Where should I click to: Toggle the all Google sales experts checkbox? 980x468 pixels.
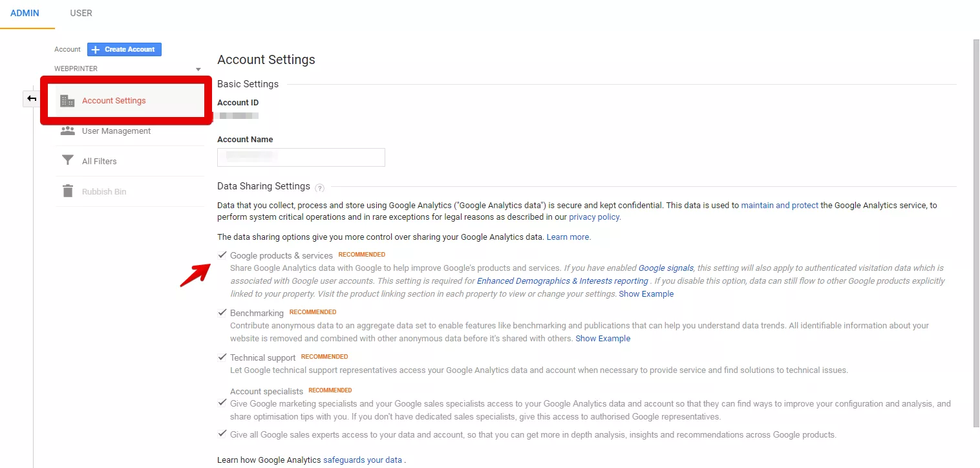tap(222, 433)
